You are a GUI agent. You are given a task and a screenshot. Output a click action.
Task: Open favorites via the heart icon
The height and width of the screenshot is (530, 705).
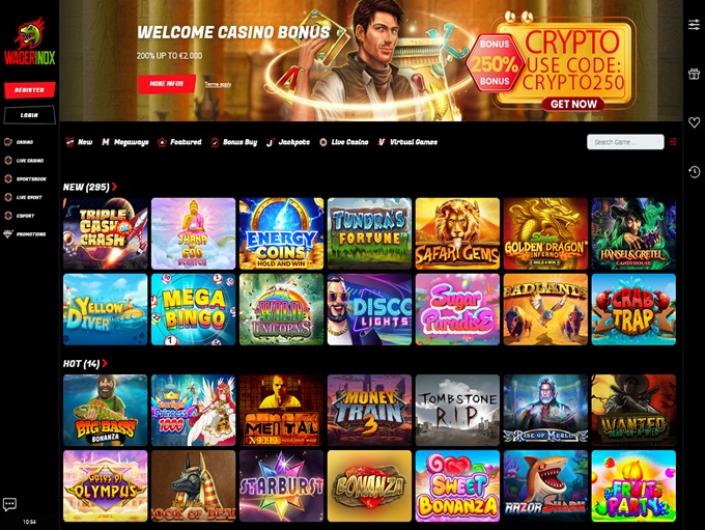(694, 122)
